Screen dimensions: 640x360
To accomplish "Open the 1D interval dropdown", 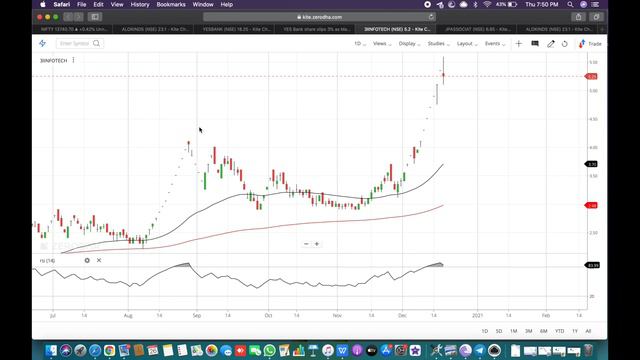I will pyautogui.click(x=360, y=44).
